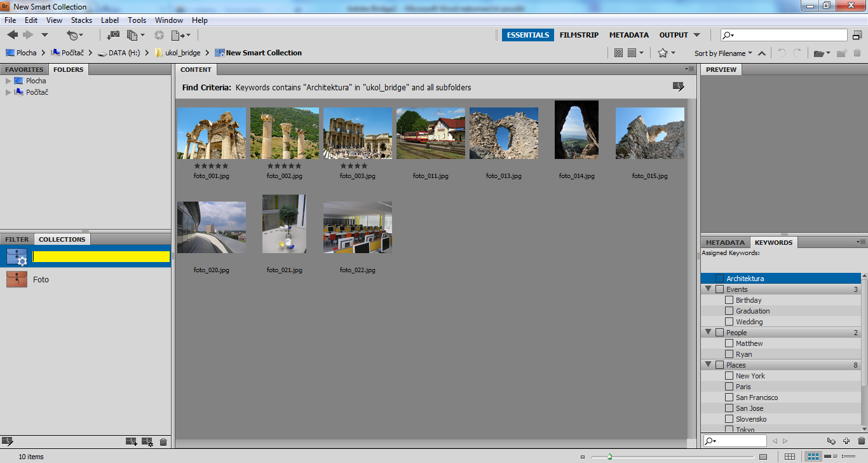Image resolution: width=868 pixels, height=463 pixels.
Task: Click ukol_bridge in the path bar
Action: [x=182, y=53]
